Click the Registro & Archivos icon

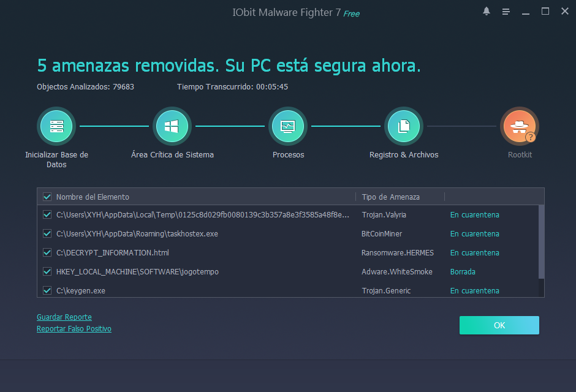pos(404,126)
